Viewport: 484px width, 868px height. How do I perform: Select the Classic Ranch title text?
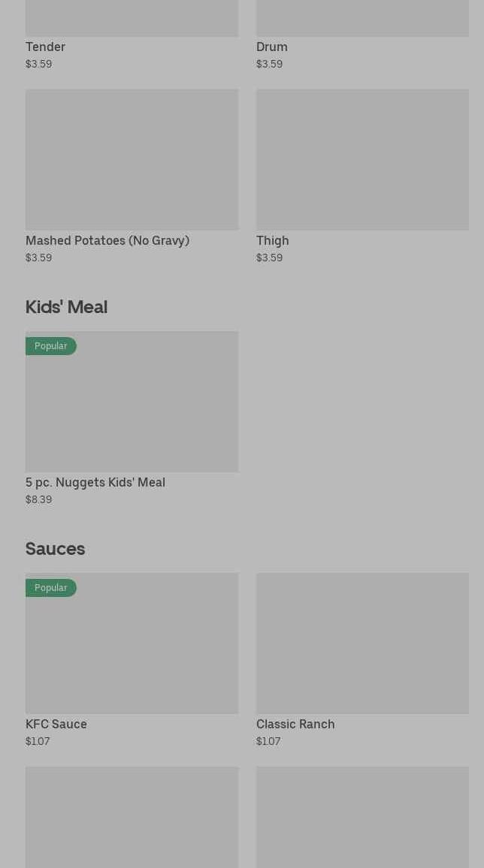295,724
